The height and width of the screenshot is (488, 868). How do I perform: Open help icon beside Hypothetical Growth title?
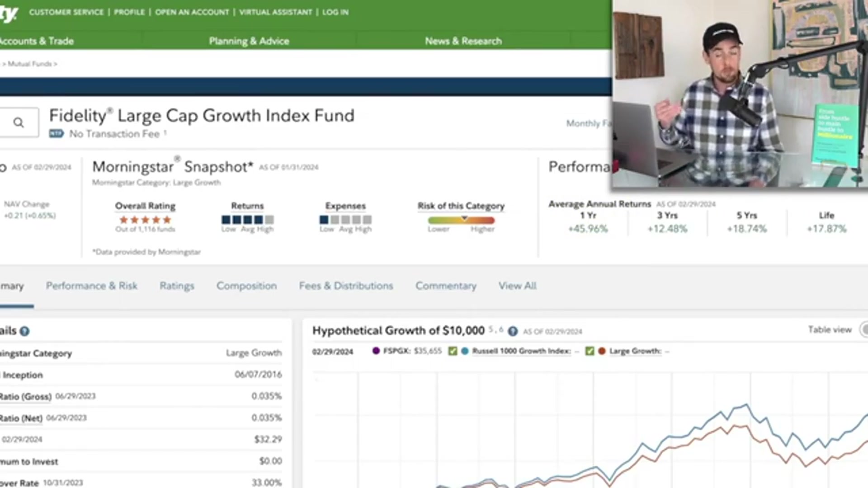513,331
